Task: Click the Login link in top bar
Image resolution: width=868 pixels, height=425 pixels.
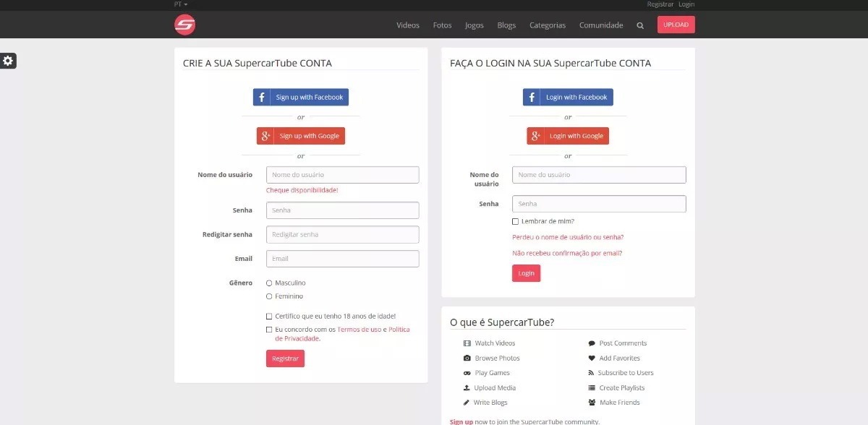Action: (x=686, y=4)
